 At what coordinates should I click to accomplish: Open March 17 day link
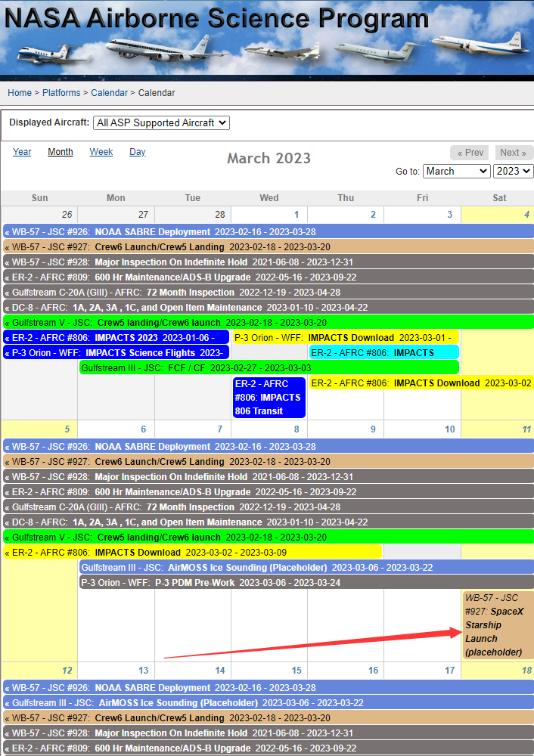[x=449, y=670]
